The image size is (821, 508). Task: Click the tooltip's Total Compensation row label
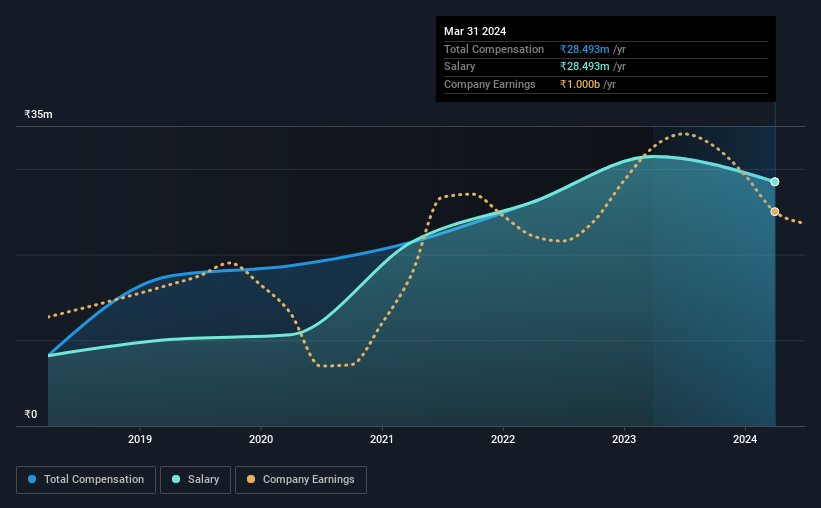pos(494,49)
